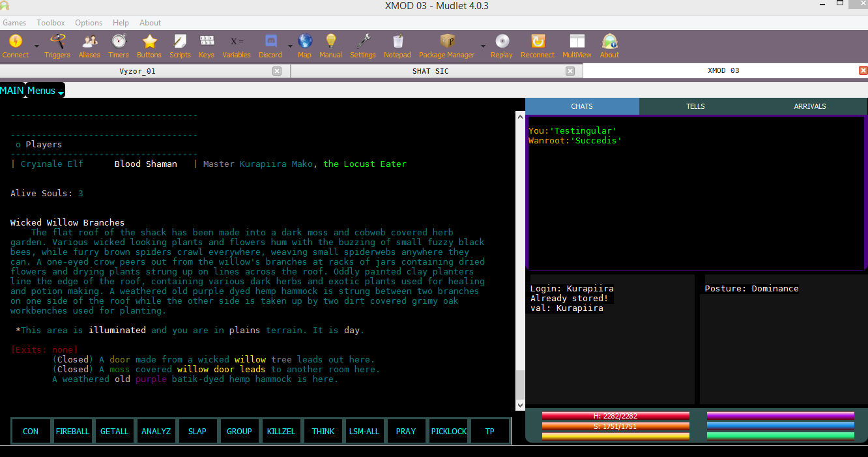The image size is (868, 457).
Task: Close the Vyzor_01 tab
Action: pyautogui.click(x=277, y=71)
